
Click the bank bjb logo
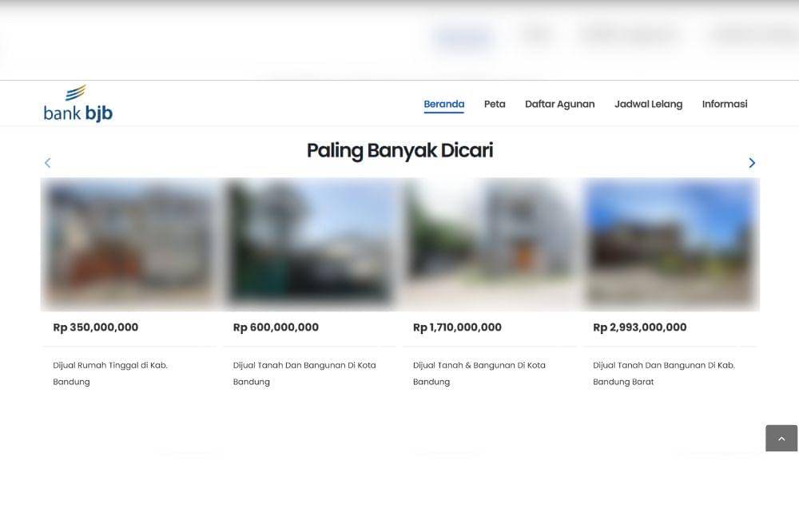(x=78, y=103)
